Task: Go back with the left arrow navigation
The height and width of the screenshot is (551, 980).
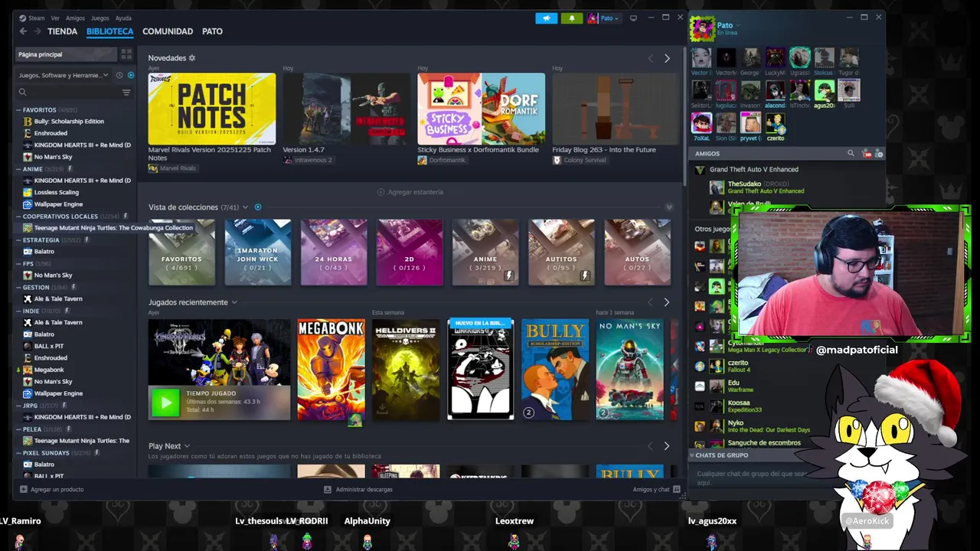Action: pos(23,31)
